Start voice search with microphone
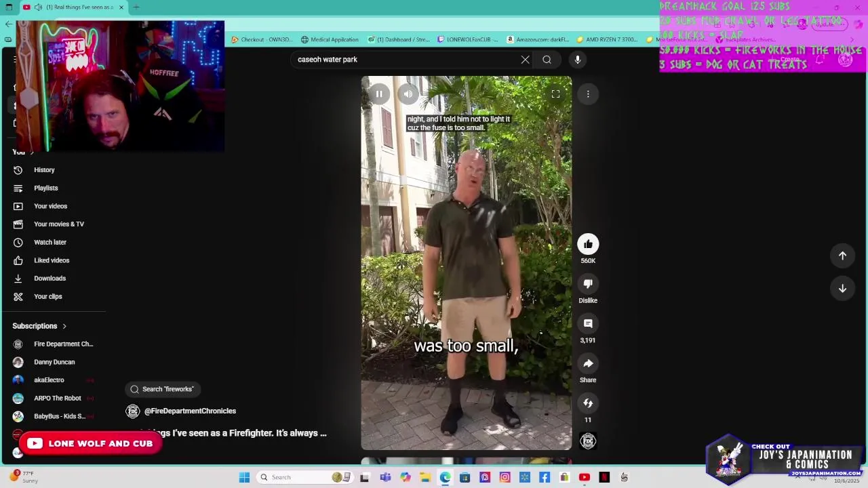The width and height of the screenshot is (868, 488). coord(578,60)
